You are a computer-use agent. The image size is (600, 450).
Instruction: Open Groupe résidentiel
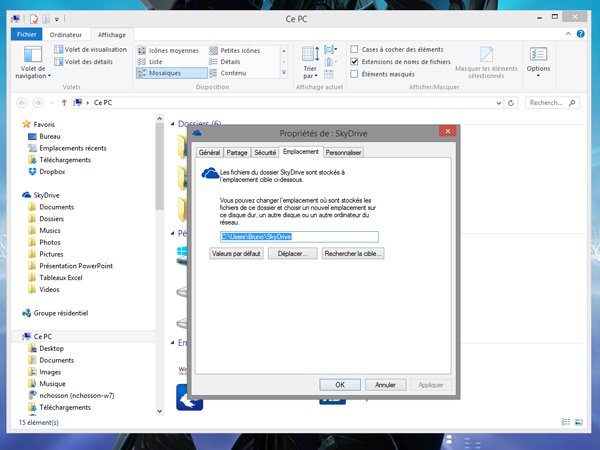(55, 313)
